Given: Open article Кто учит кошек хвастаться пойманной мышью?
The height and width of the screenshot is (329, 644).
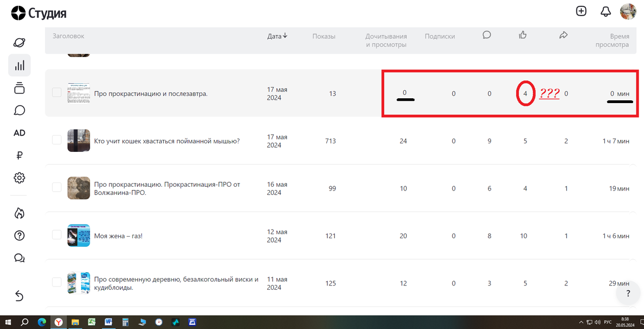Looking at the screenshot, I should 166,141.
